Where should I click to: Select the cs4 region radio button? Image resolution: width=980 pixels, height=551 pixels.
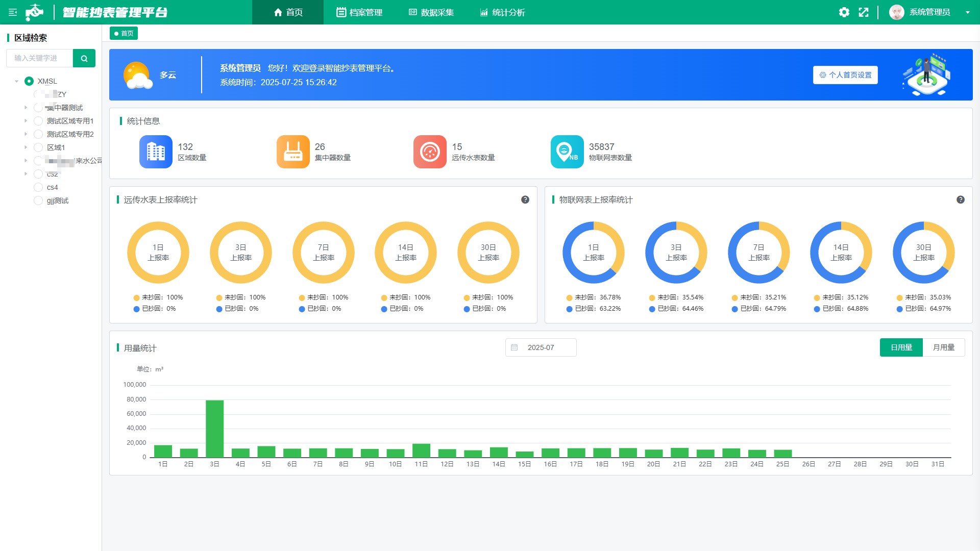(38, 187)
